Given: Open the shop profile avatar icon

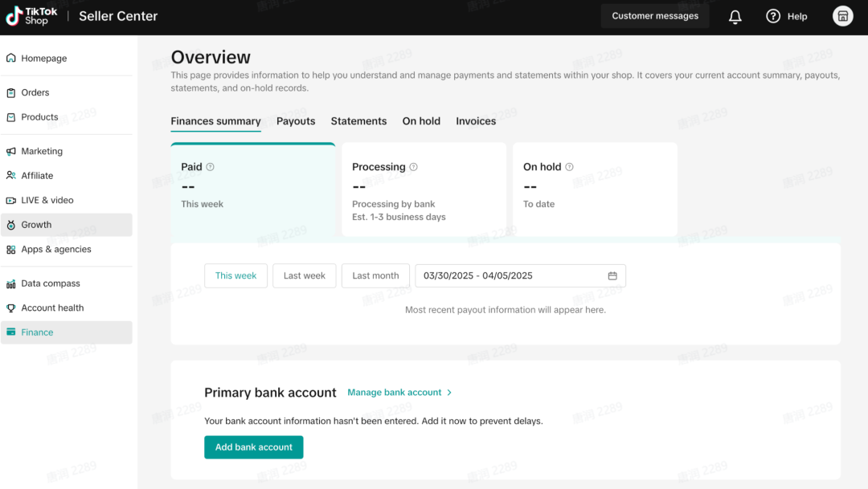Looking at the screenshot, I should [x=842, y=16].
